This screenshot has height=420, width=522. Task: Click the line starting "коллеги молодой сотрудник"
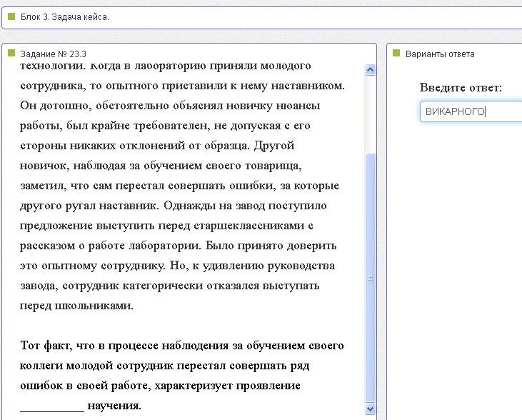coord(165,366)
